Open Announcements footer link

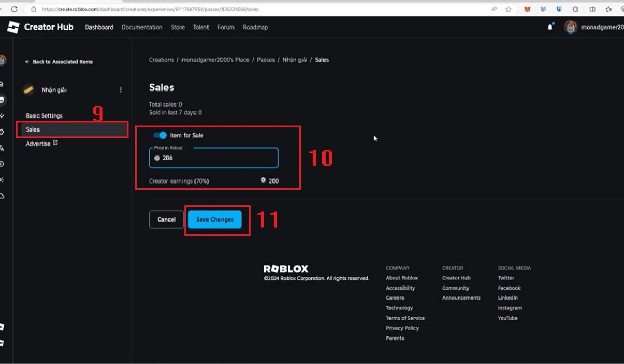pos(461,298)
